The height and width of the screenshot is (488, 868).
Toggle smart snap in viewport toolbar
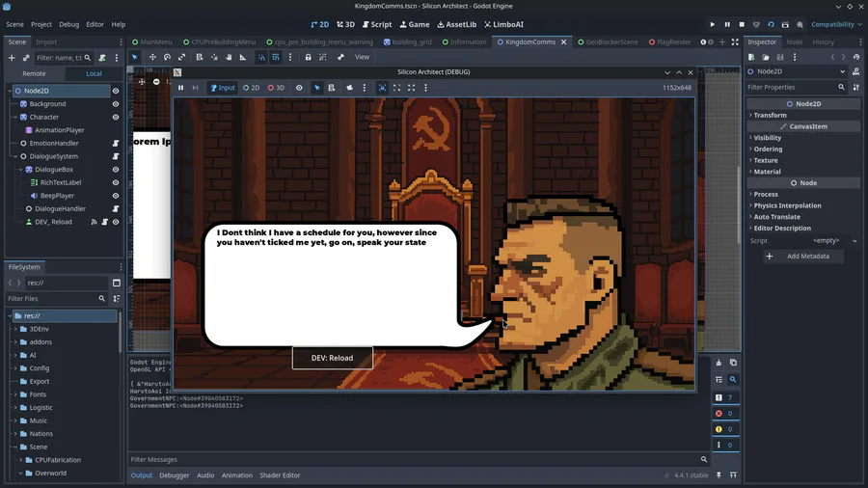point(261,57)
